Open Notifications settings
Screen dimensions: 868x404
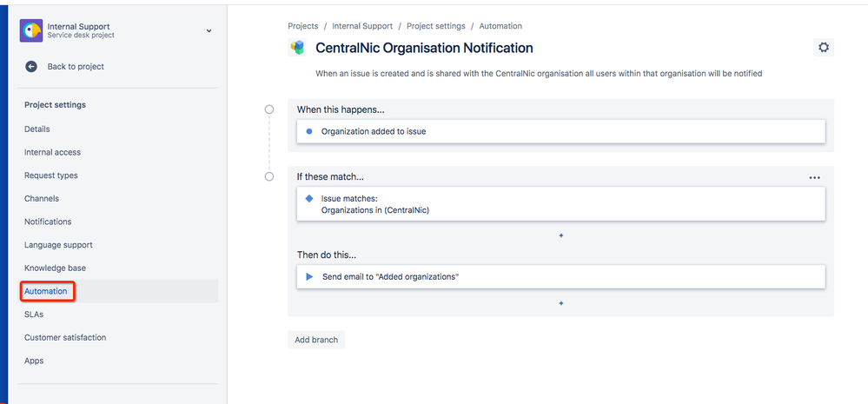click(x=48, y=222)
